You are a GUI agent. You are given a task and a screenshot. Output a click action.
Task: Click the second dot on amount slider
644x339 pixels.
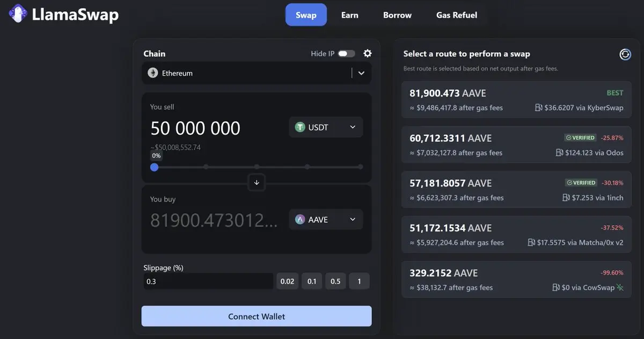[206, 167]
